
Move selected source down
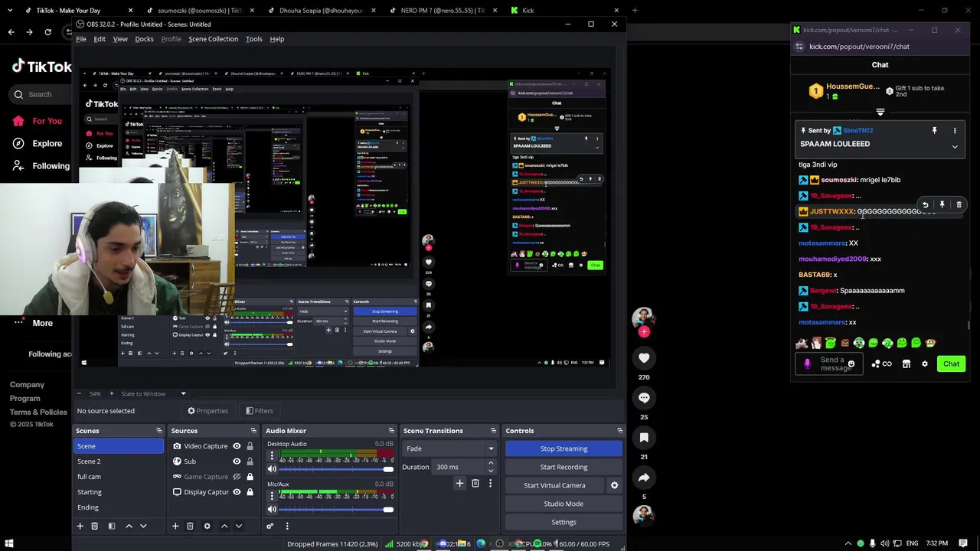click(x=239, y=526)
